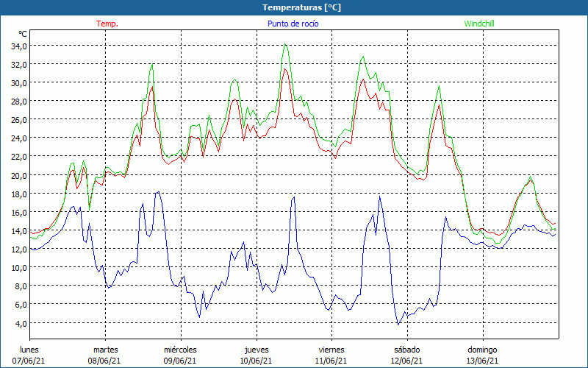Click the '09/06/21' date label
This screenshot has width=588, height=368.
point(180,361)
